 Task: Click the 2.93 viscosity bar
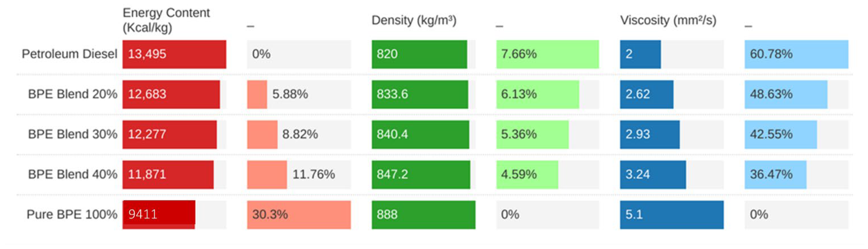[650, 134]
